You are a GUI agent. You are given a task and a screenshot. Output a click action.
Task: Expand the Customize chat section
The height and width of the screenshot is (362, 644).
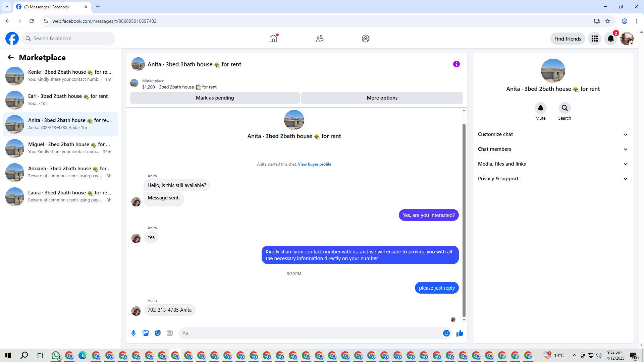[552, 134]
